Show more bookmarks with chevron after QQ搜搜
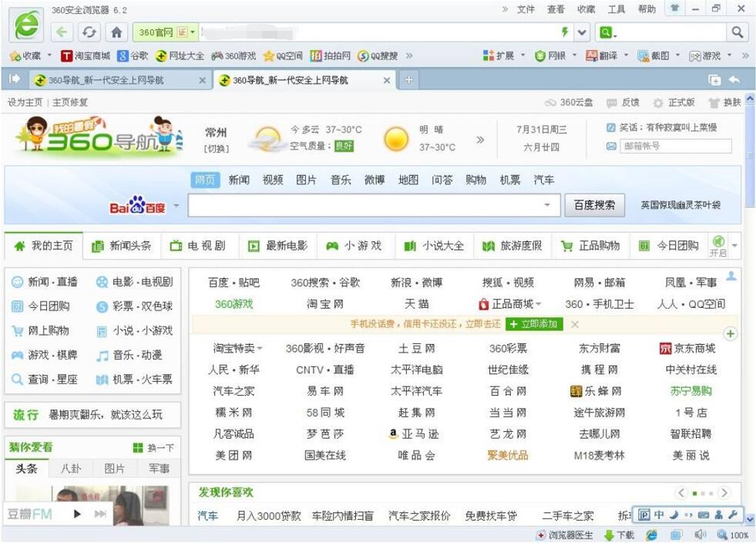This screenshot has width=756, height=543. pyautogui.click(x=409, y=56)
